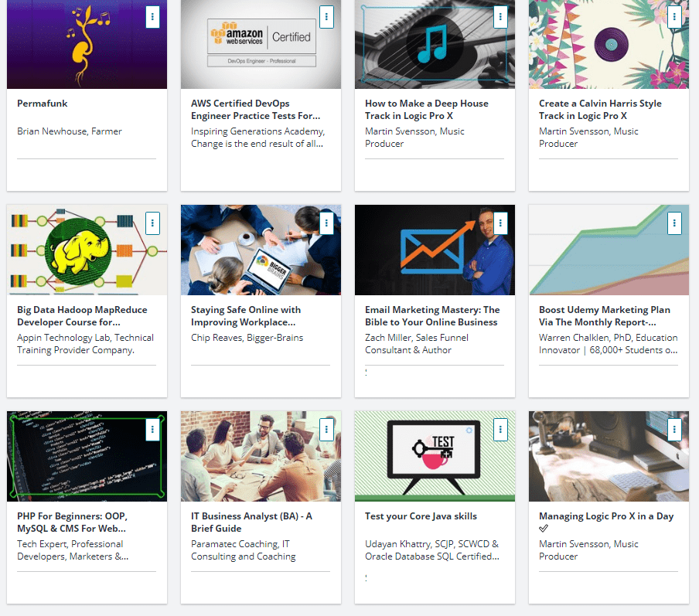699x616 pixels.
Task: Click the PHP code thumbnail image
Action: [87, 457]
